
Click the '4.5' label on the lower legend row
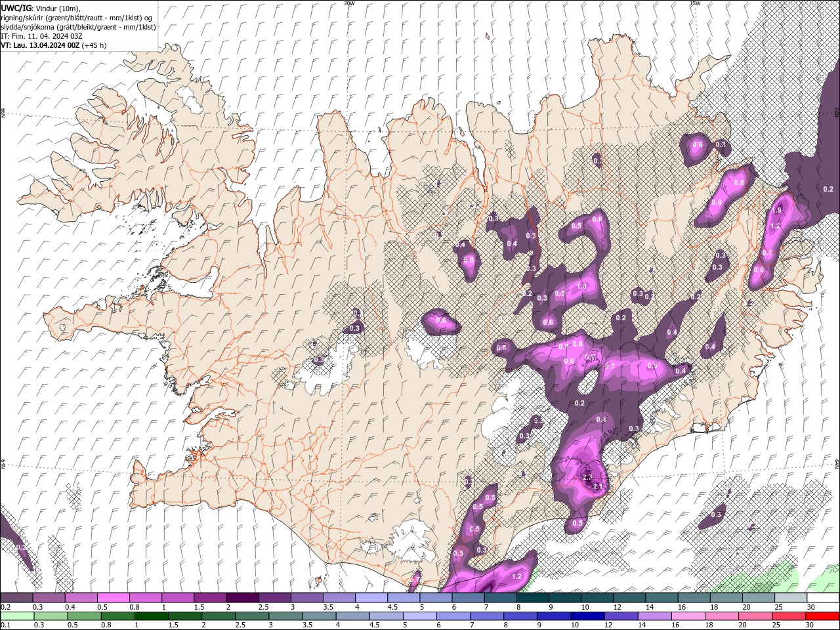375,625
